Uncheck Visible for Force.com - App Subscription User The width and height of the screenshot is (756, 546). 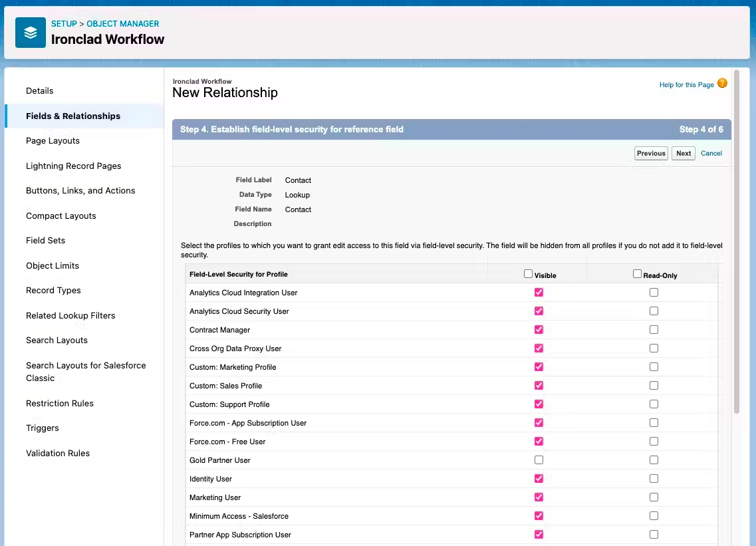539,422
